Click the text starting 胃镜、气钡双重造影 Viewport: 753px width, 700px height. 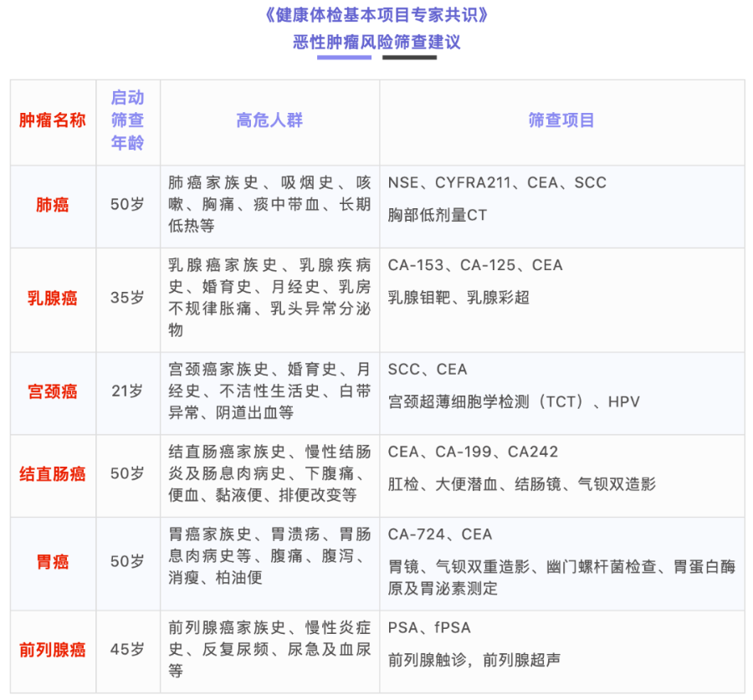562,578
